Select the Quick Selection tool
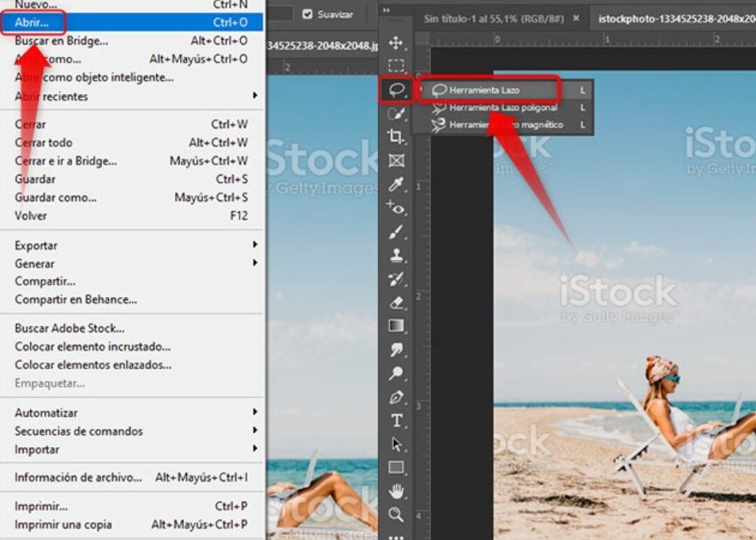 point(395,114)
